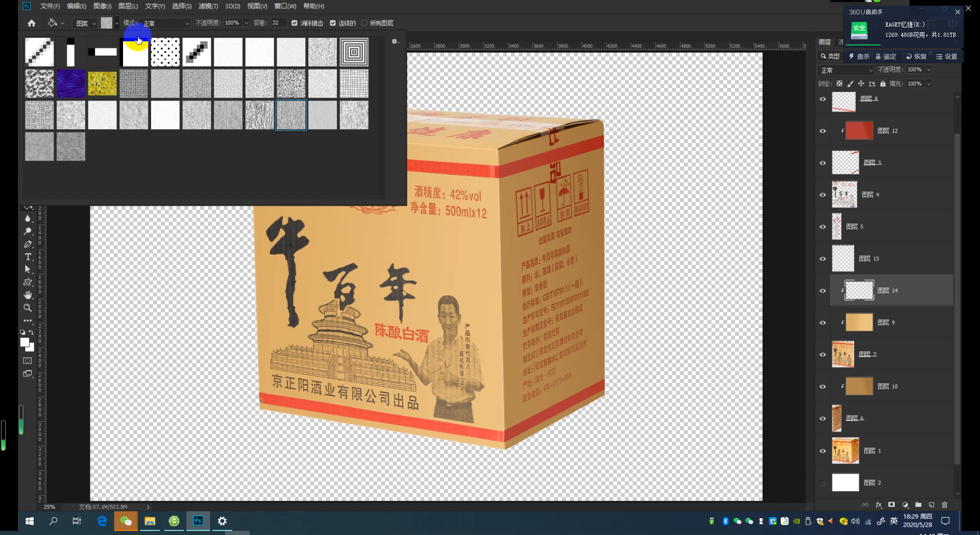Hide 图层 12 with its eye icon
The width and height of the screenshot is (980, 535).
pyautogui.click(x=822, y=131)
